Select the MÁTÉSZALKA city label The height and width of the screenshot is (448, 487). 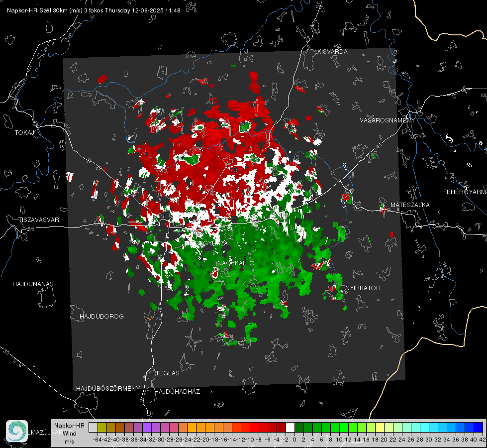pos(410,205)
